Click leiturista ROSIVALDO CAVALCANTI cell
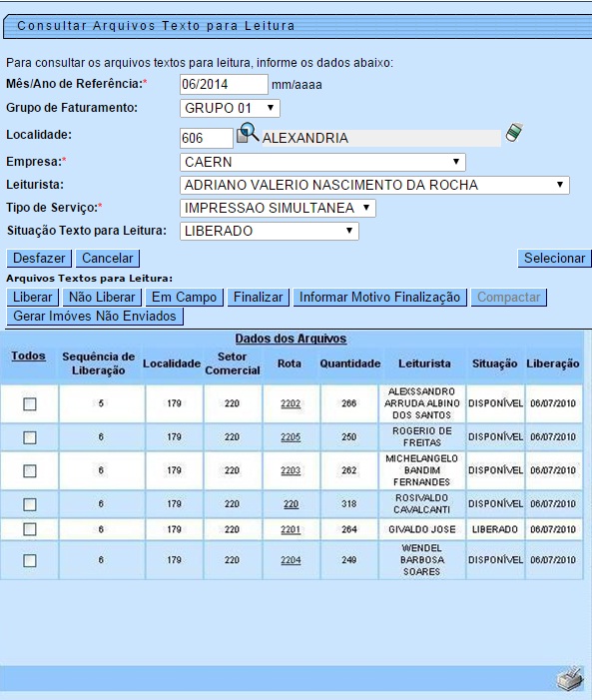 pyautogui.click(x=422, y=504)
